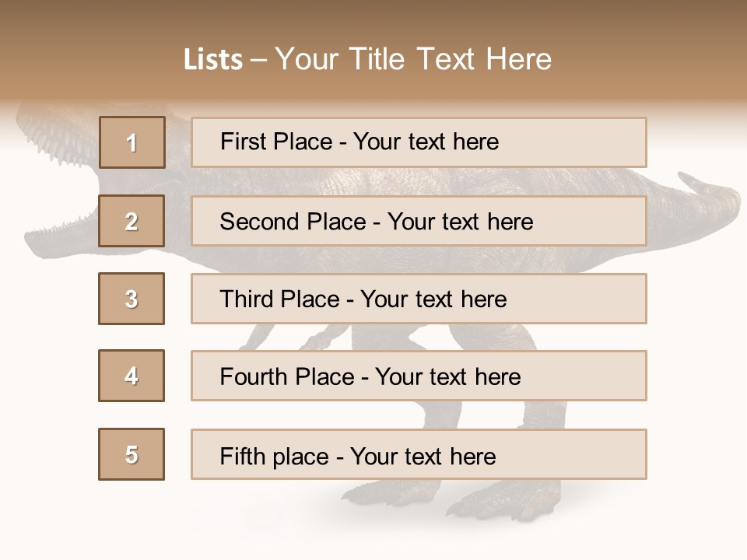Click the slide title text
Viewport: 747px width, 560px height.
click(367, 59)
